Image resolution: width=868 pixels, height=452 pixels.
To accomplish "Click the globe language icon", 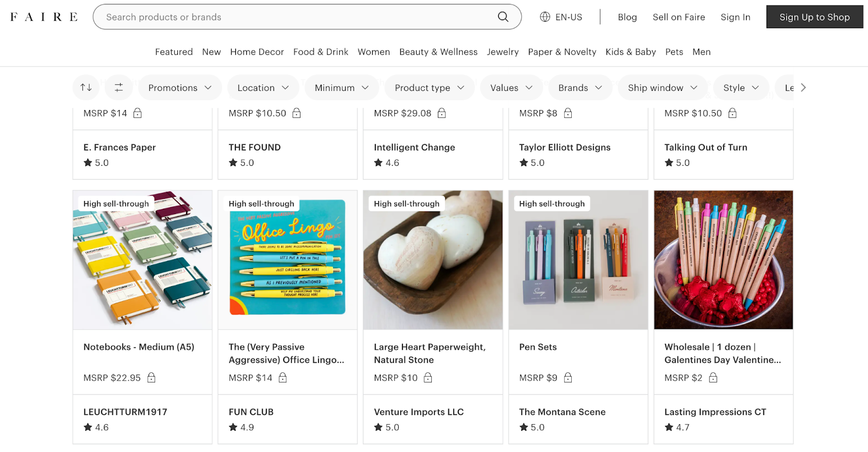I will (545, 17).
